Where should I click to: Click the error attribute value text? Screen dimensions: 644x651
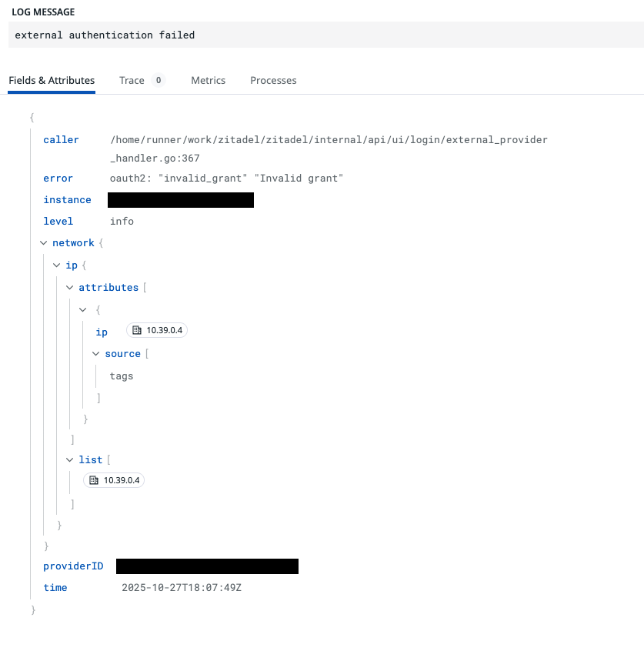click(x=226, y=179)
